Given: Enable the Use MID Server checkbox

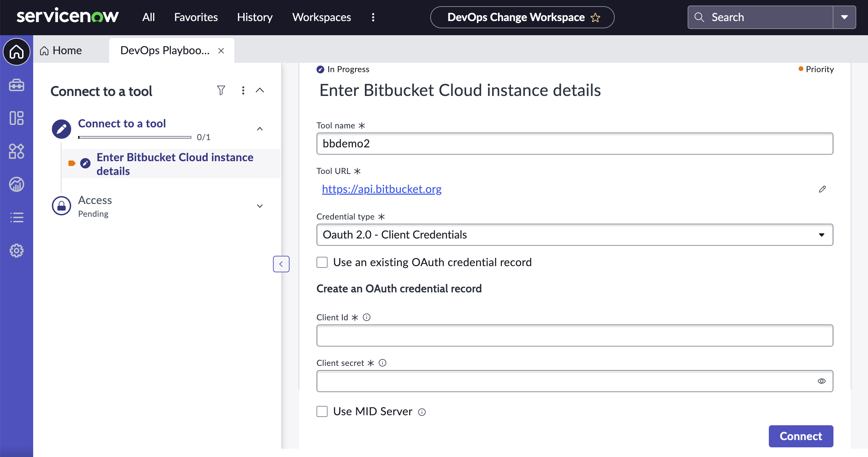Looking at the screenshot, I should 322,411.
